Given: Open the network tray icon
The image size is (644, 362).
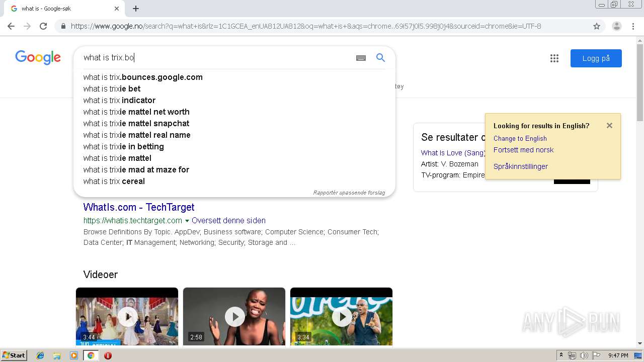Looking at the screenshot, I should [572, 355].
